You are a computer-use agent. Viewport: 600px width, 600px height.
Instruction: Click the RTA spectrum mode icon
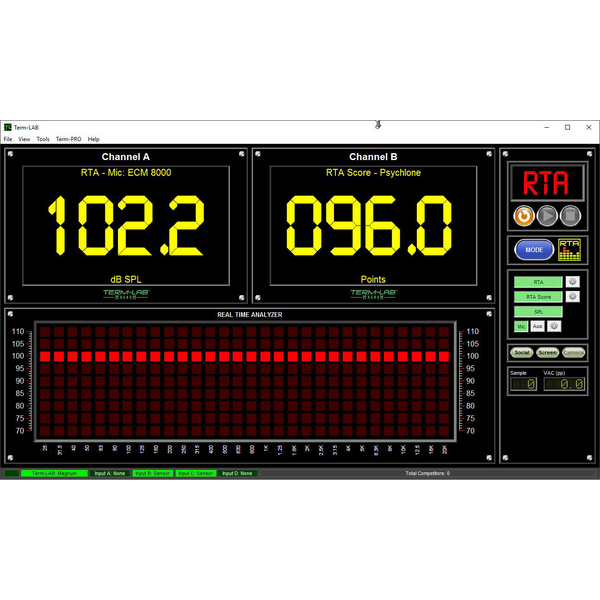pos(569,250)
